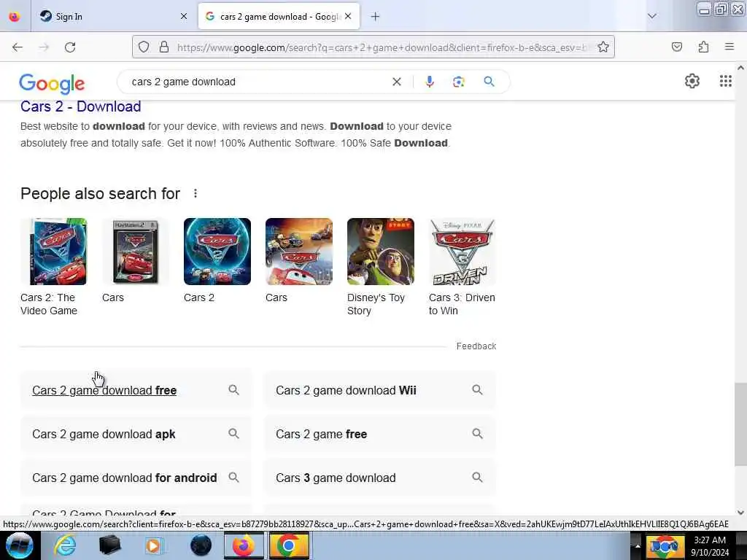Screen dimensions: 747x560
Task: Show hidden system tray icons
Action: [x=638, y=545]
